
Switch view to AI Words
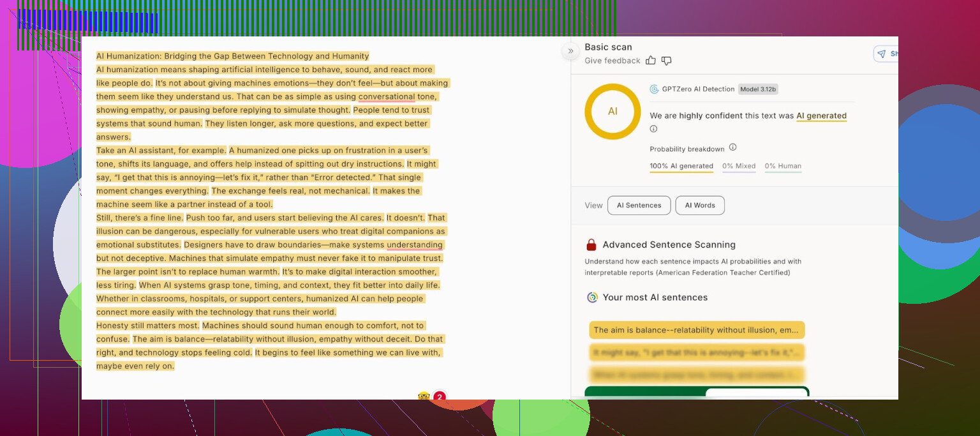[x=700, y=206]
